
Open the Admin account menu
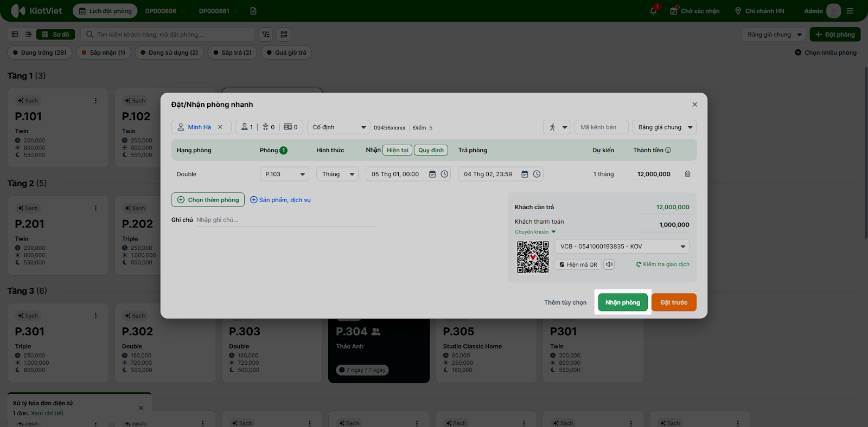coord(822,11)
